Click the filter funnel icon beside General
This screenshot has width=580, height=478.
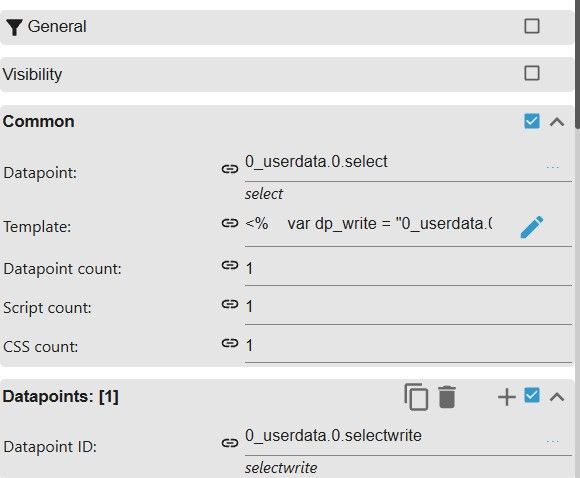pos(14,27)
